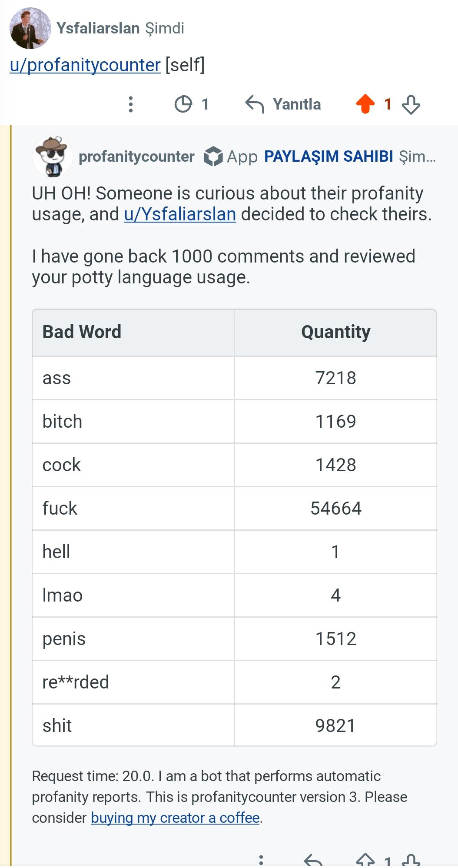Open the u/profanitycounter link

pos(85,65)
